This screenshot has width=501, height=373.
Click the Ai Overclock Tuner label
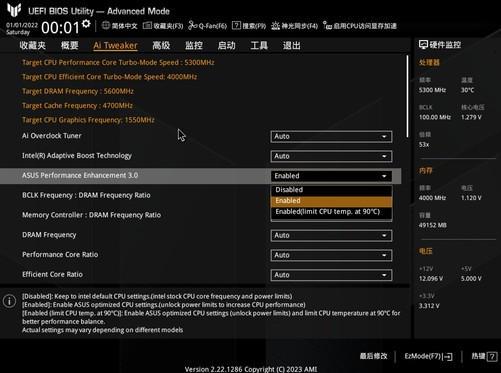click(52, 136)
